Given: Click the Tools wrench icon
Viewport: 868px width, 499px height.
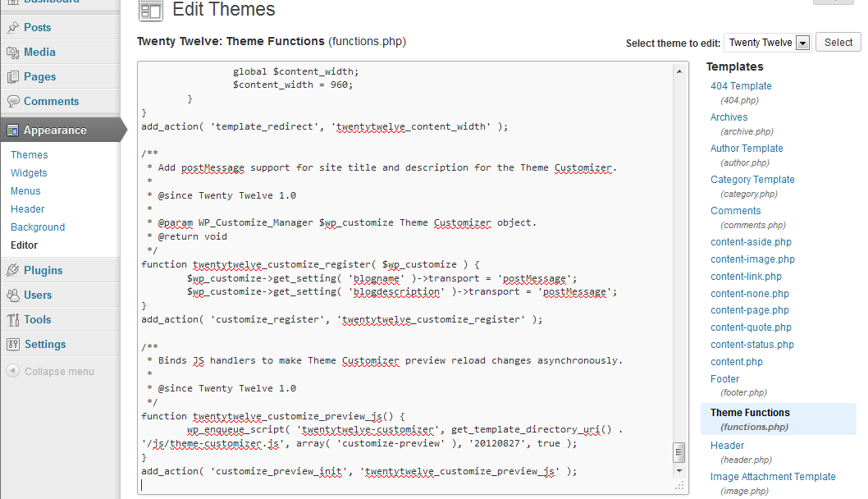Looking at the screenshot, I should tap(13, 319).
